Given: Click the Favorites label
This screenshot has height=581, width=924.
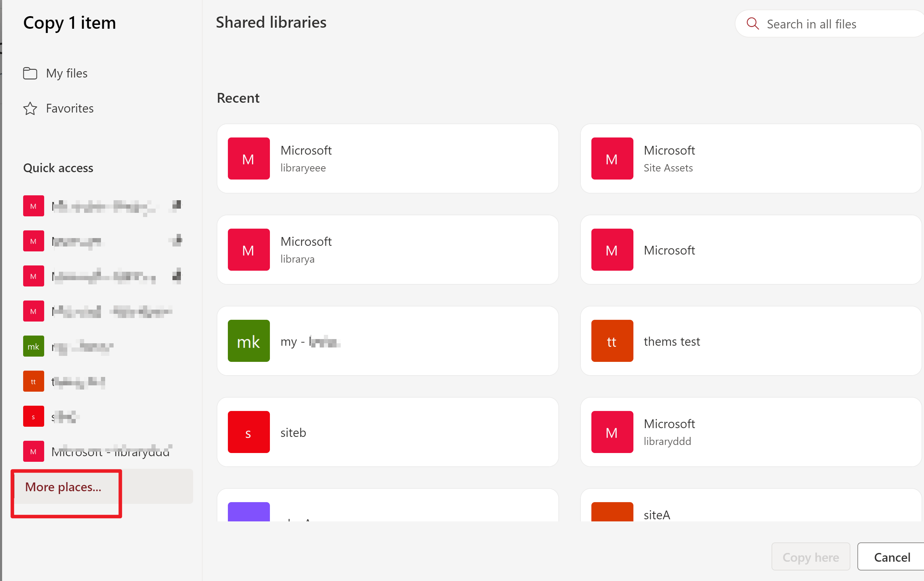Looking at the screenshot, I should click(x=70, y=109).
